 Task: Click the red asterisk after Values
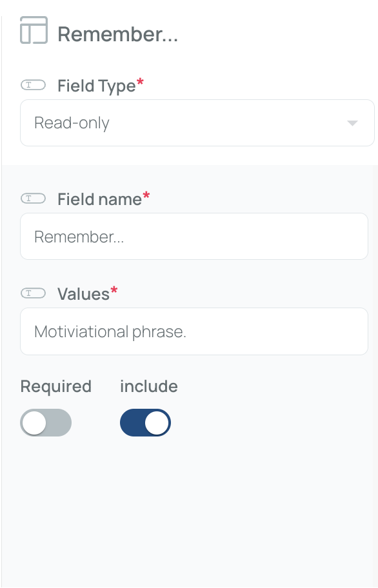coord(114,290)
